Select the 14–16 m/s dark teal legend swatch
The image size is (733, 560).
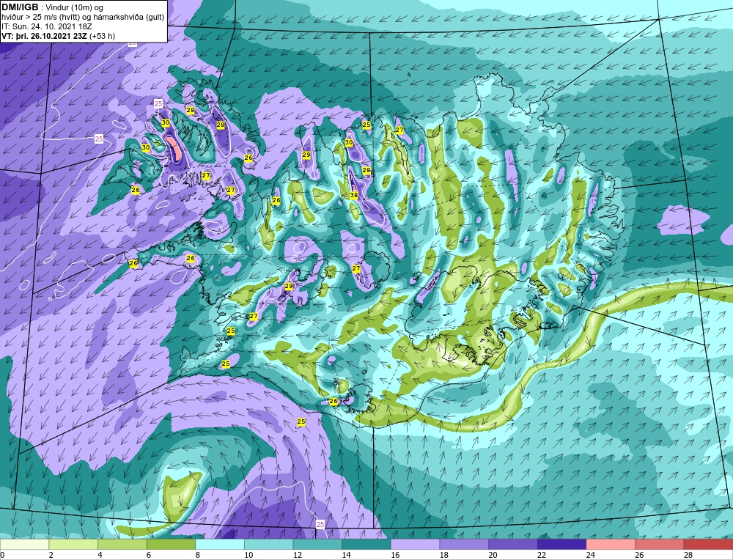366,545
